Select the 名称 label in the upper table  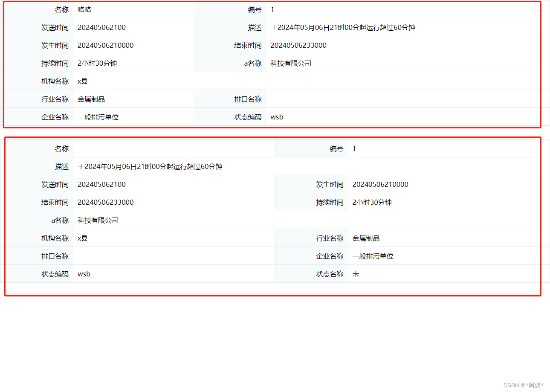(x=62, y=9)
